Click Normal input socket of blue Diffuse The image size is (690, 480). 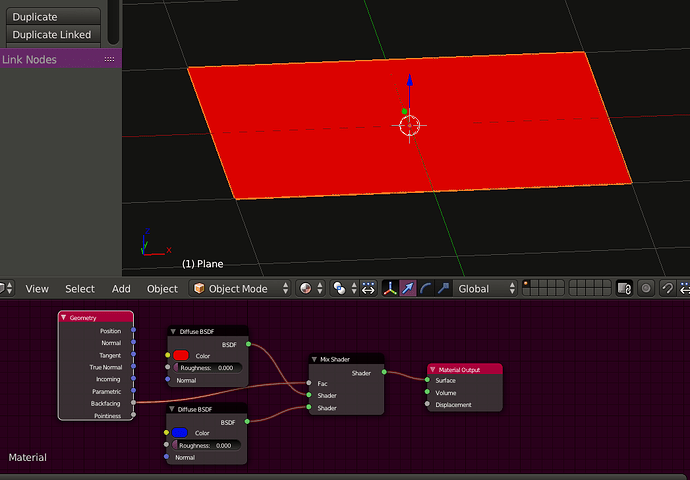pyautogui.click(x=166, y=457)
